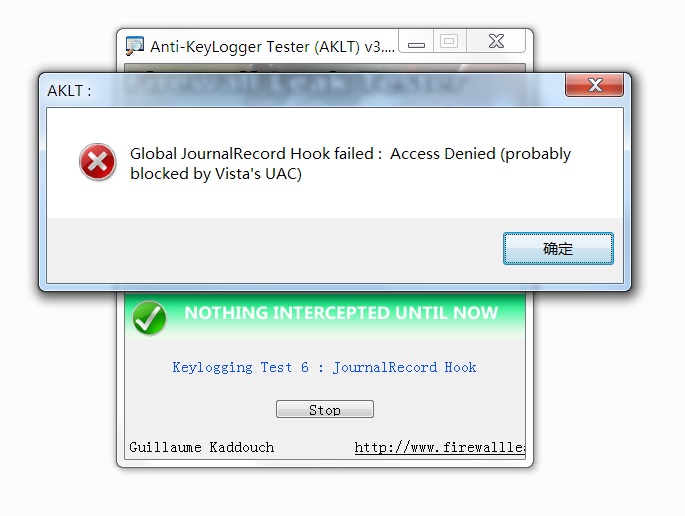
Task: Close the AKLT error dialog
Action: click(594, 85)
